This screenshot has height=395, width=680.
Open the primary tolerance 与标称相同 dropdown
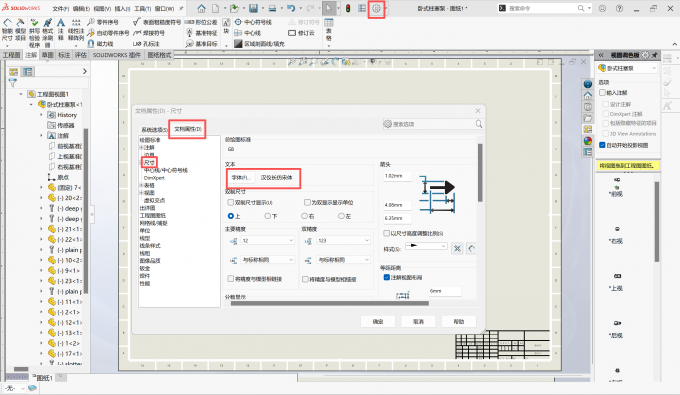tap(268, 260)
